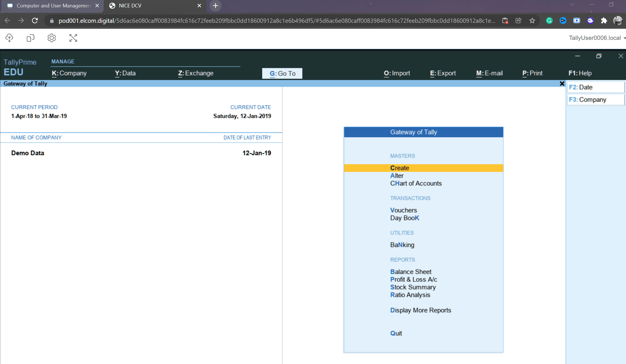Open the K: Company menu

coord(69,73)
